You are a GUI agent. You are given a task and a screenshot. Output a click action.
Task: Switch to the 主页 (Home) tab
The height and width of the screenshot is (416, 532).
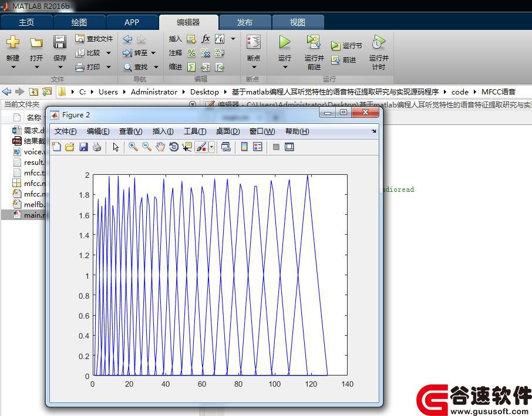point(26,22)
